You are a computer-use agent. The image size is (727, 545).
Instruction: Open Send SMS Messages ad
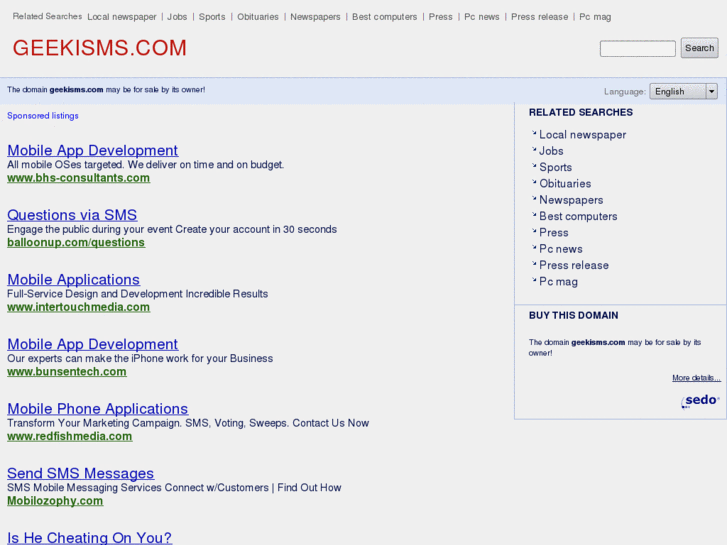click(80, 473)
